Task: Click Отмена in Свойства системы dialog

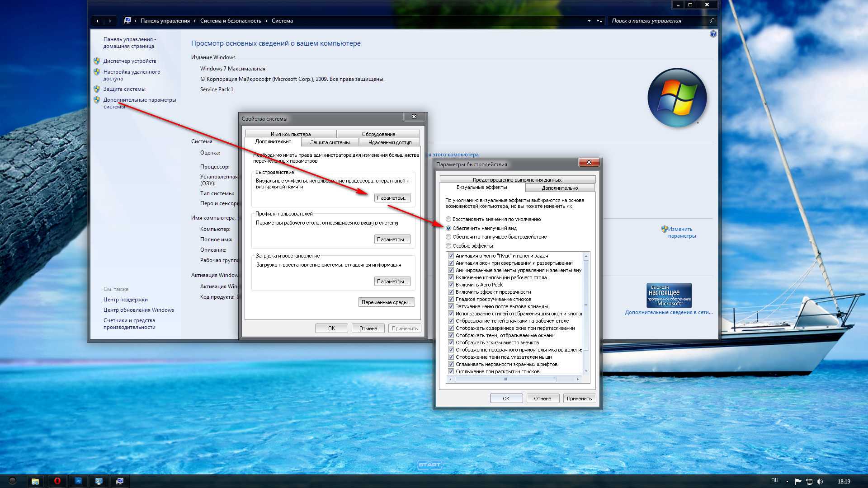Action: pyautogui.click(x=368, y=328)
